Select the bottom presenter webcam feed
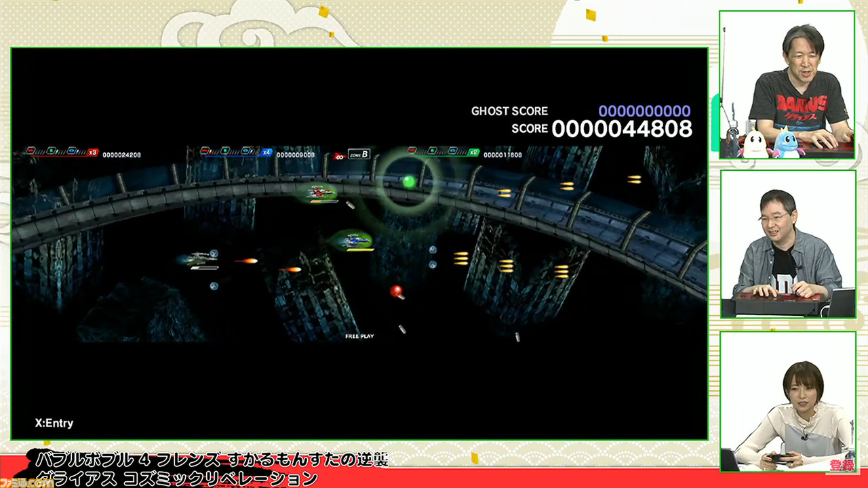 pos(787,401)
